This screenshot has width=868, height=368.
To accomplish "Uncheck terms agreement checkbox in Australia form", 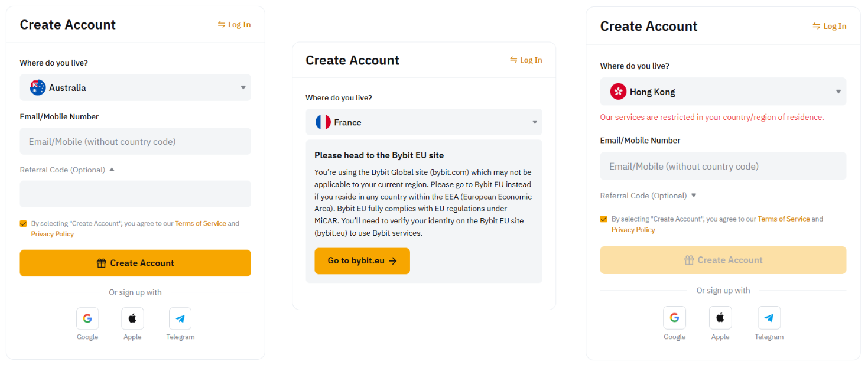I will [x=24, y=224].
